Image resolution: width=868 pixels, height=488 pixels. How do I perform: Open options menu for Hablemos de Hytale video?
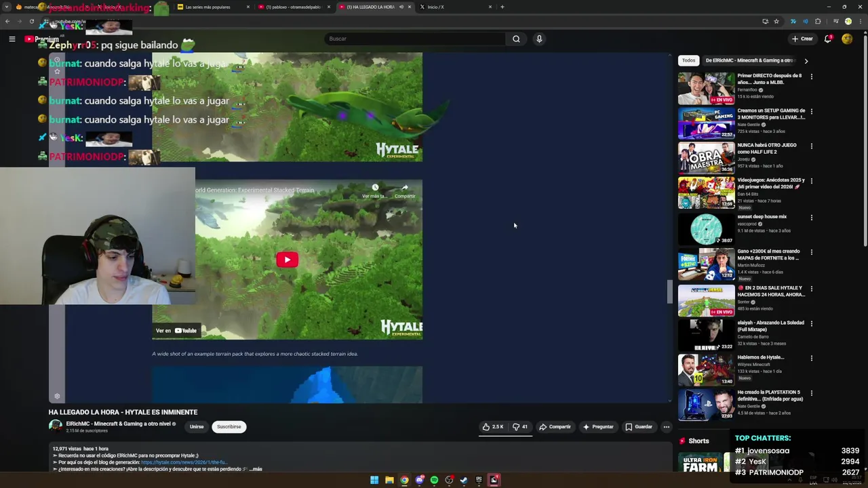[x=811, y=358]
